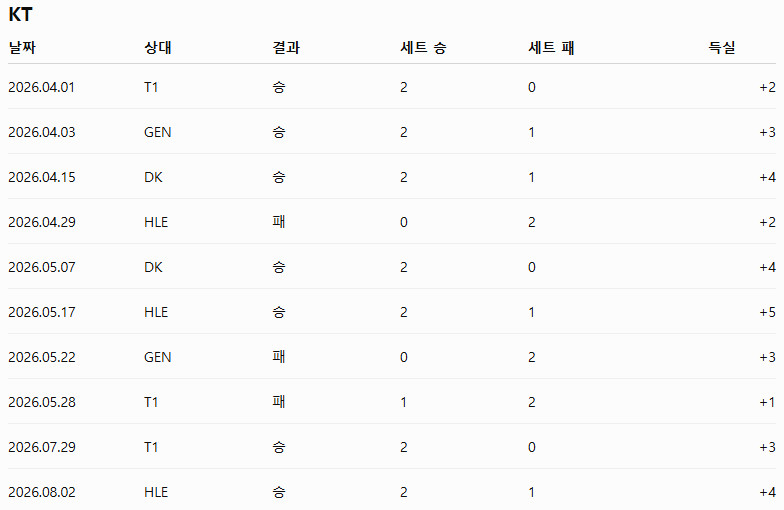Select the 2026.05.07 date cell
This screenshot has width=784, height=510.
tap(42, 268)
